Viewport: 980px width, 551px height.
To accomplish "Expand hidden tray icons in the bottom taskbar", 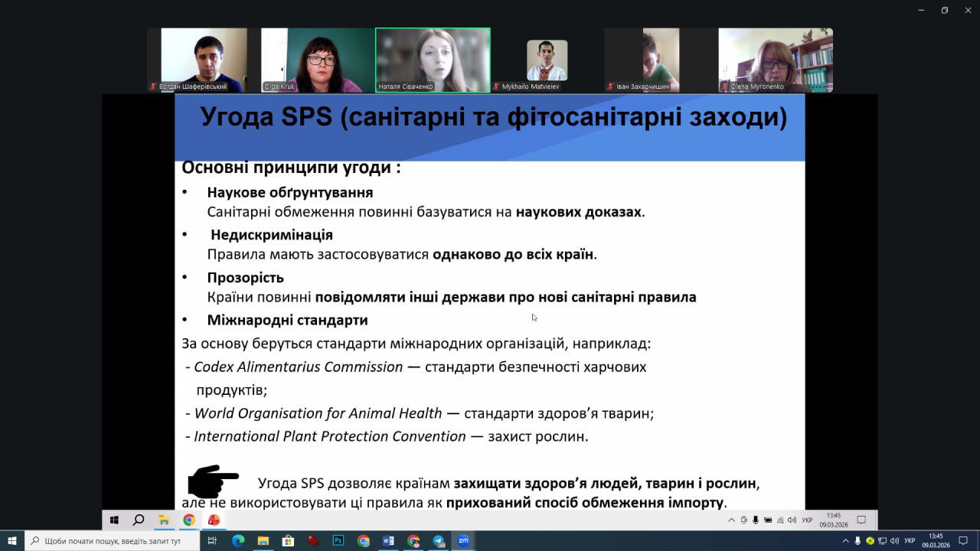I will [846, 541].
